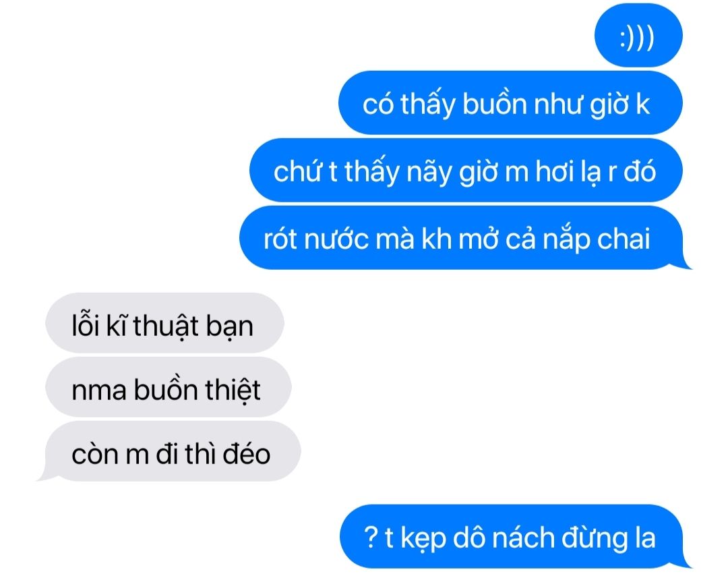Screen dimensions: 728x576
Task: Click the word "buồn" in the blue bubble
Action: pos(495,103)
